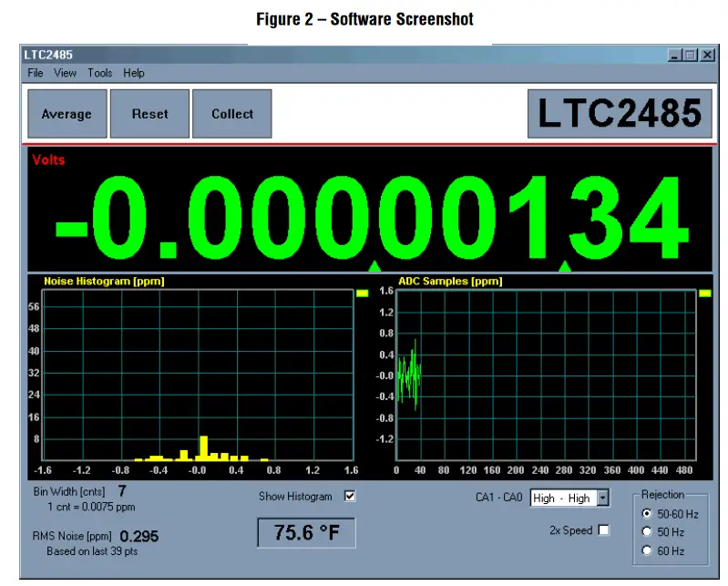
Task: Click the Rejection group label
Action: click(x=662, y=495)
